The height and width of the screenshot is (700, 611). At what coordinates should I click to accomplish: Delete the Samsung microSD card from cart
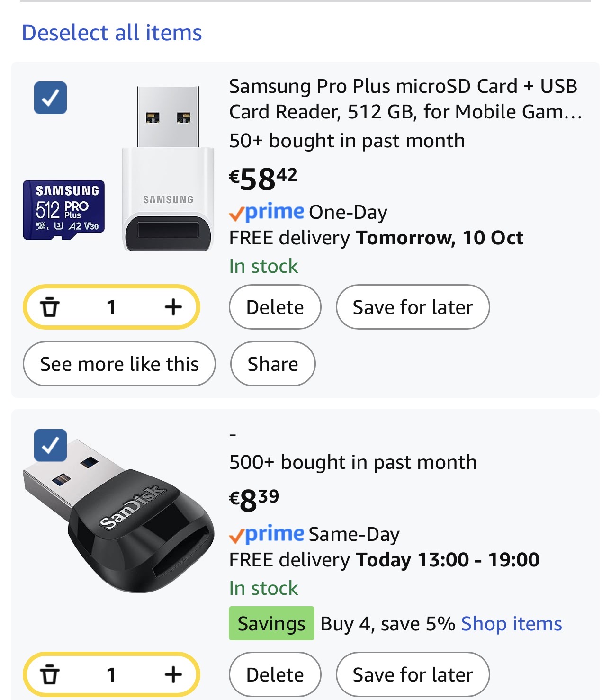(275, 307)
